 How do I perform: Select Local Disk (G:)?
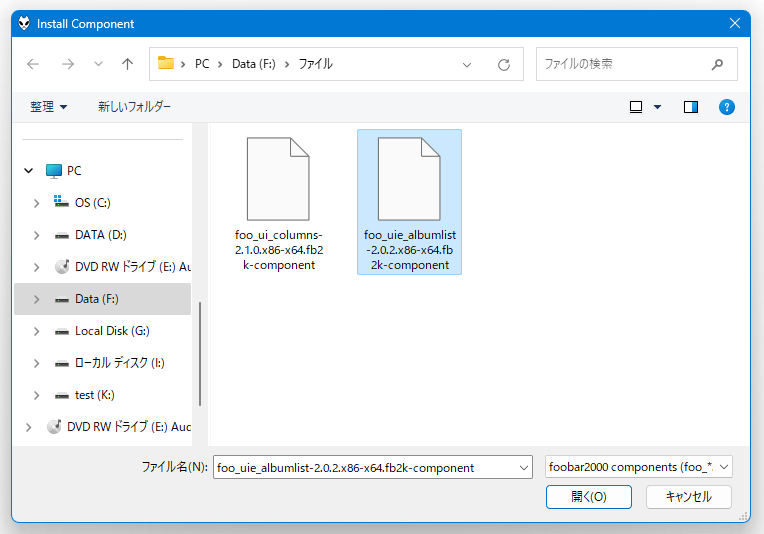(112, 331)
